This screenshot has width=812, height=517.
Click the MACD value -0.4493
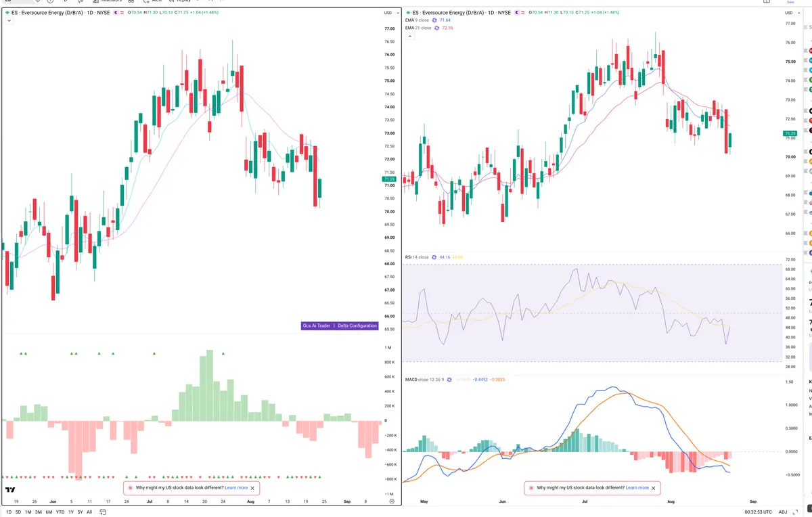click(x=480, y=380)
